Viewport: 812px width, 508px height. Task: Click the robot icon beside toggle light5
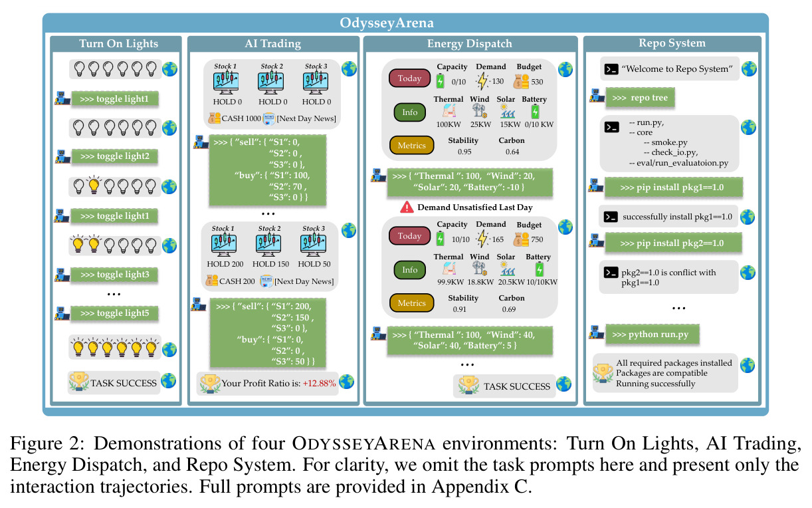click(62, 314)
